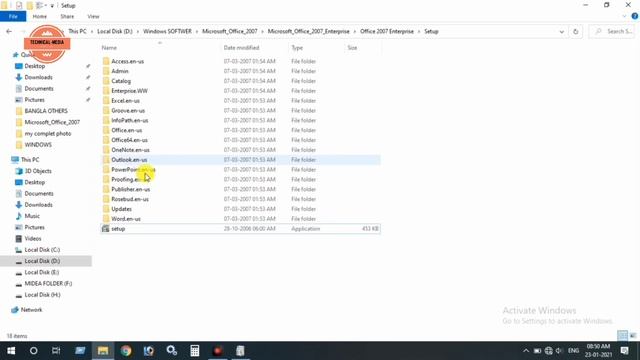Open the address bar history dropdown
Screen dimensions: 640x360
[562, 31]
